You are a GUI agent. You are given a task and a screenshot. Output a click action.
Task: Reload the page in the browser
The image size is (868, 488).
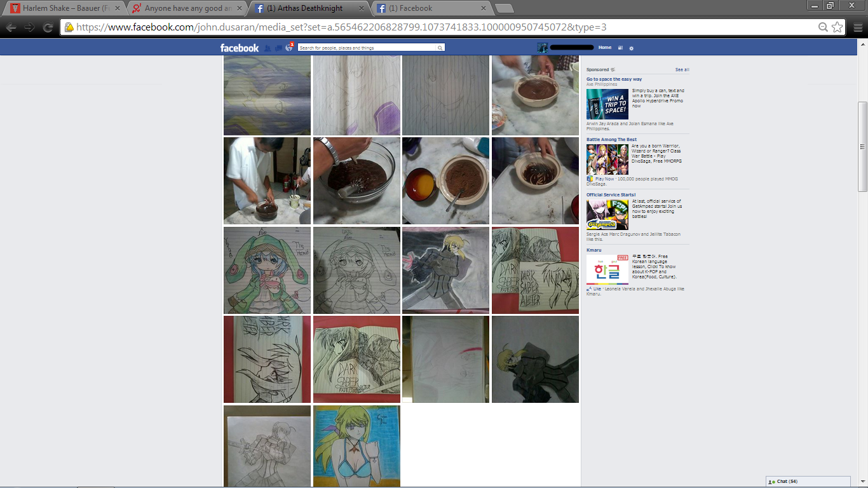click(x=48, y=27)
